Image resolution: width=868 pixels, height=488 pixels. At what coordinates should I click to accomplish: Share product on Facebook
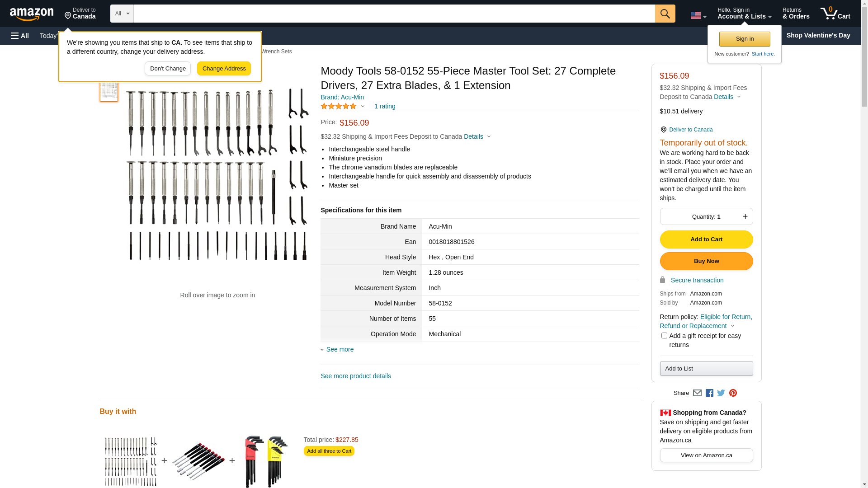coord(709,393)
